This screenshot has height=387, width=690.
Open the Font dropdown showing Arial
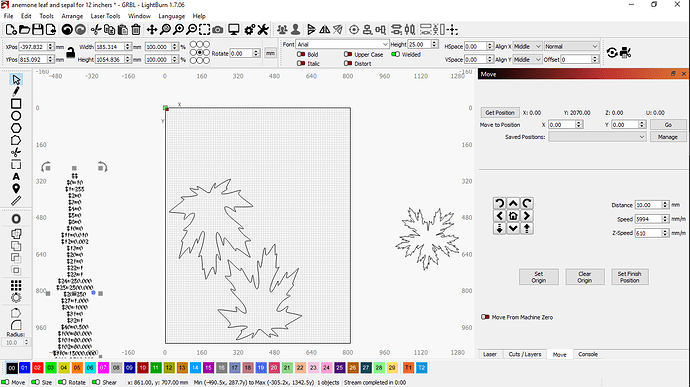(x=342, y=44)
